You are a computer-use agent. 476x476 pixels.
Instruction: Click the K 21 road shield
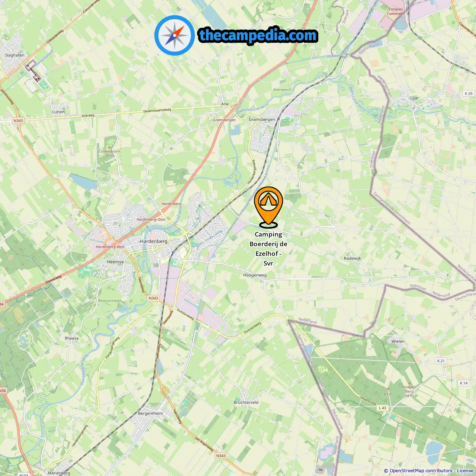(x=441, y=361)
